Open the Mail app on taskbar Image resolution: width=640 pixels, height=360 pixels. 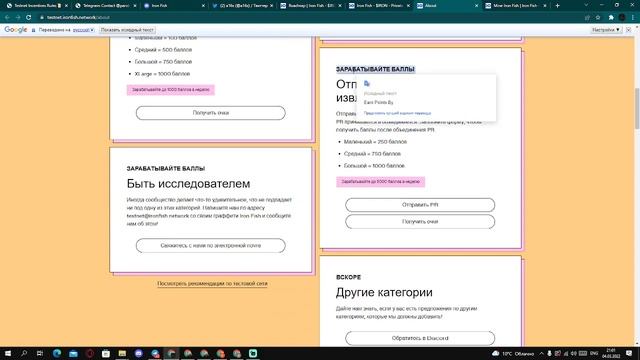pos(73,353)
